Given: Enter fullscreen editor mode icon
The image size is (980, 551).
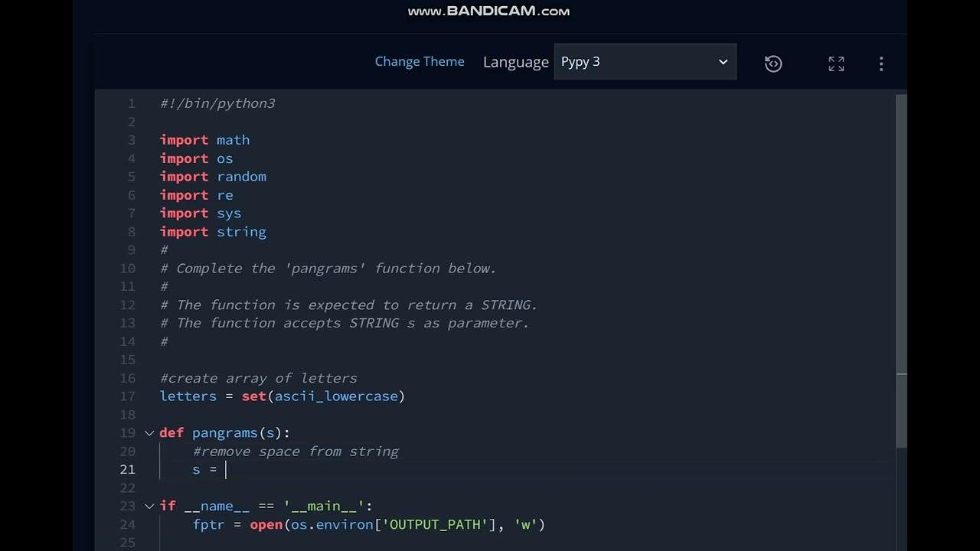Looking at the screenshot, I should [836, 64].
